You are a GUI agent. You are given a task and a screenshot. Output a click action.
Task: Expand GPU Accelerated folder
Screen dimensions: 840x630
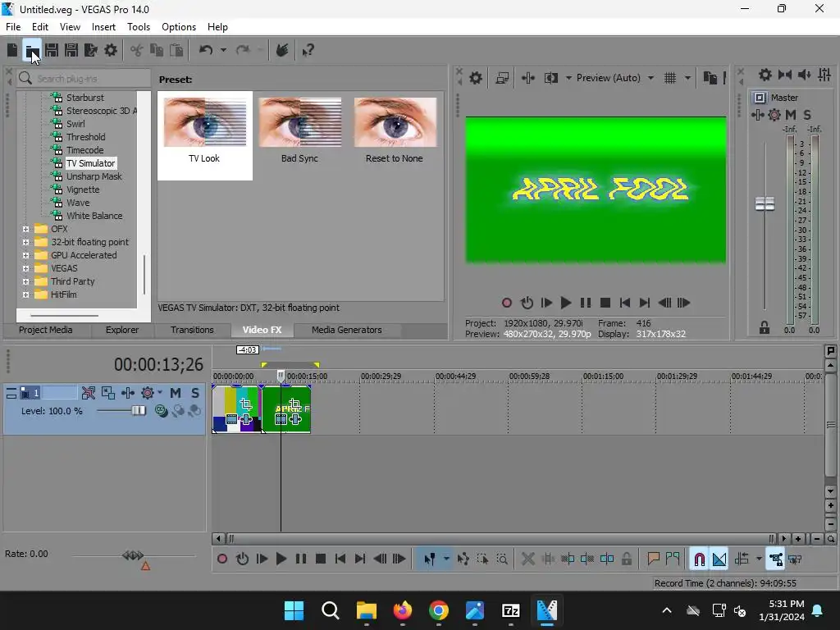click(x=25, y=256)
